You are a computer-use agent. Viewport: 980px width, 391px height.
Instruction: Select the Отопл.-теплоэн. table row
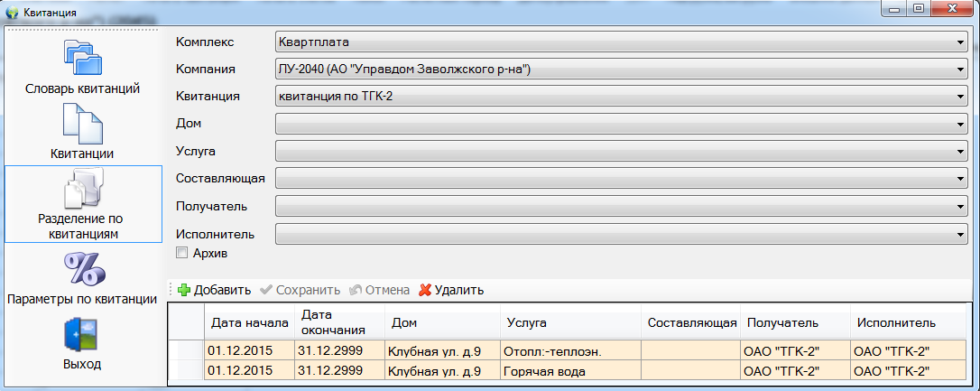pyautogui.click(x=550, y=351)
